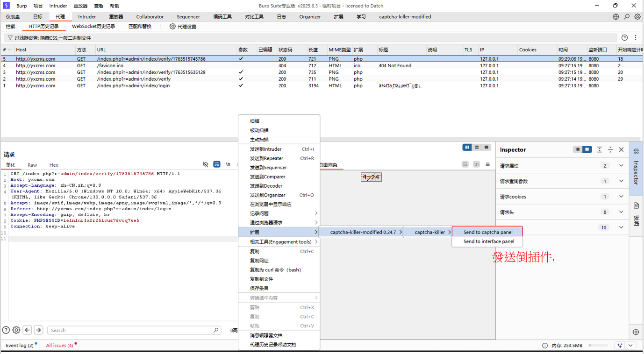
Task: Switch to Raw request view tab
Action: point(32,165)
